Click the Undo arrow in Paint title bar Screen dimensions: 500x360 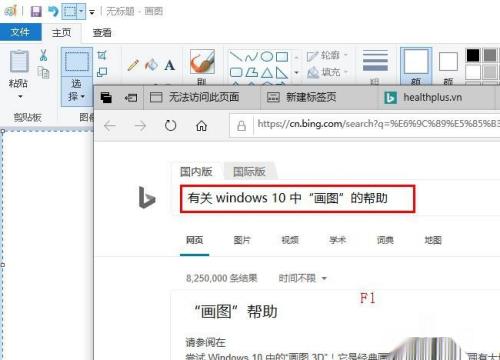click(x=53, y=12)
